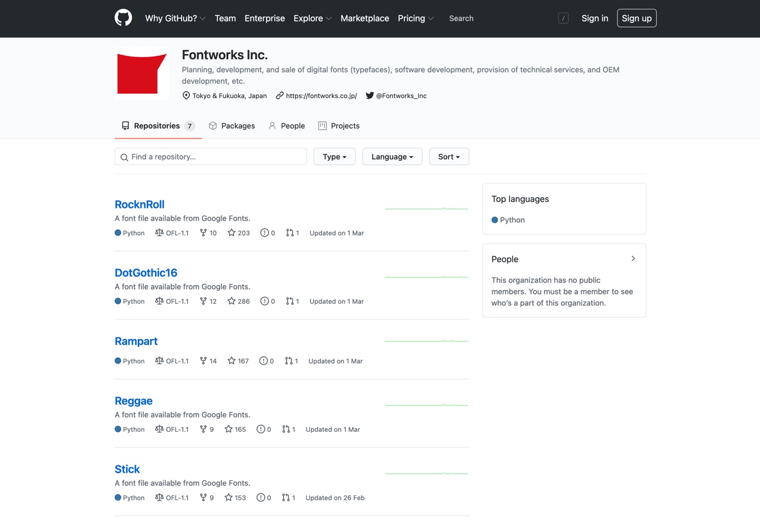Open pull requests for Stick
Viewport: 760px width, 532px height.
coord(288,498)
